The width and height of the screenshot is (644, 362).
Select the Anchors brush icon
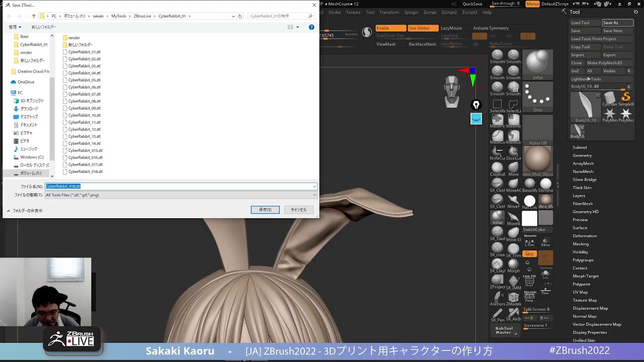coord(497,298)
